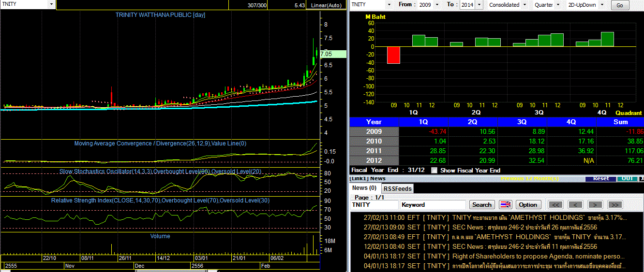The image size is (644, 272).
Task: Go to previous news page (<)
Action: point(575,205)
